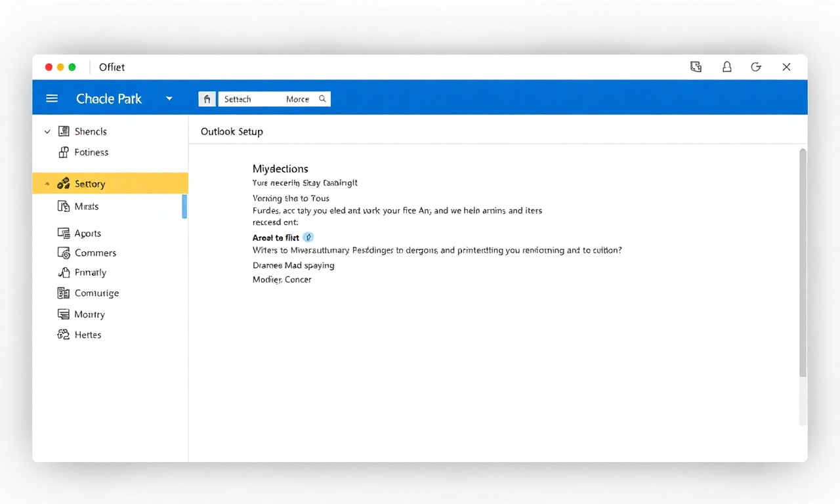Click the home icon beside search box
The width and height of the screenshot is (840, 504).
207,99
